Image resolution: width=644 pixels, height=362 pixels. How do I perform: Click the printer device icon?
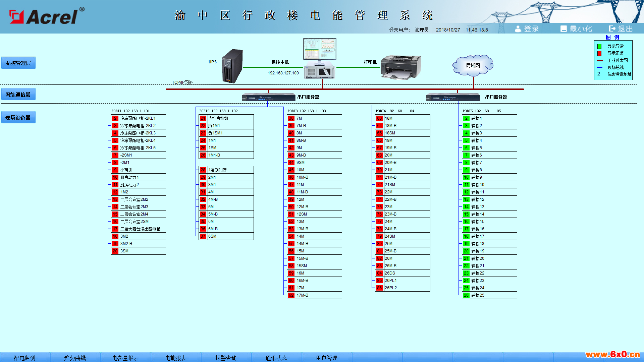pos(401,67)
